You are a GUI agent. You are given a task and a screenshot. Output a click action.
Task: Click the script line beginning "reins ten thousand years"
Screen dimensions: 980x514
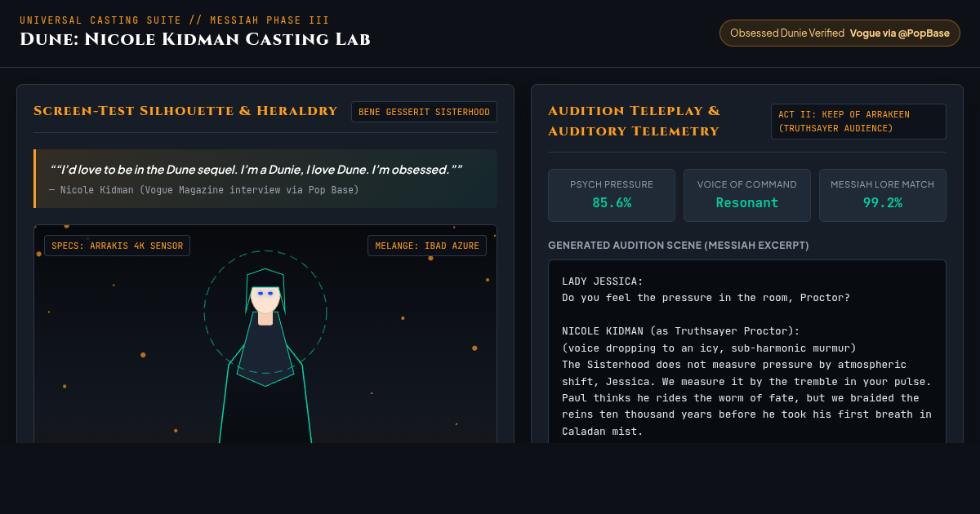click(746, 414)
